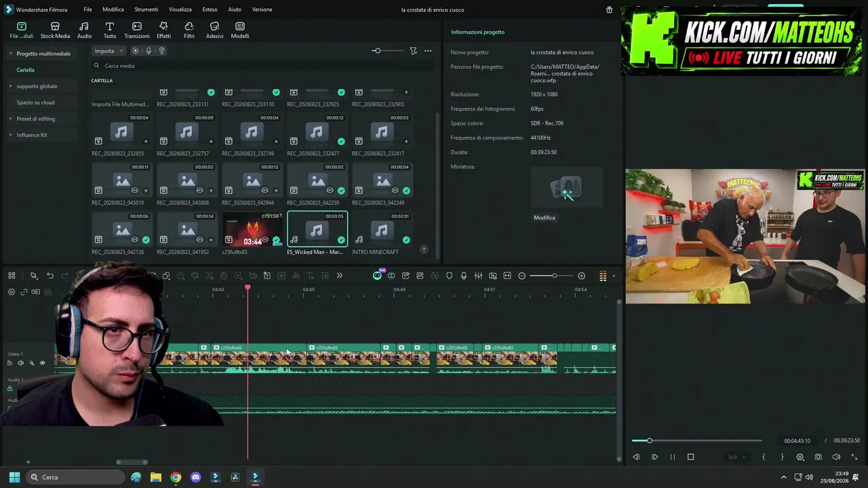Zoom in the timeline with plus button

(581, 276)
